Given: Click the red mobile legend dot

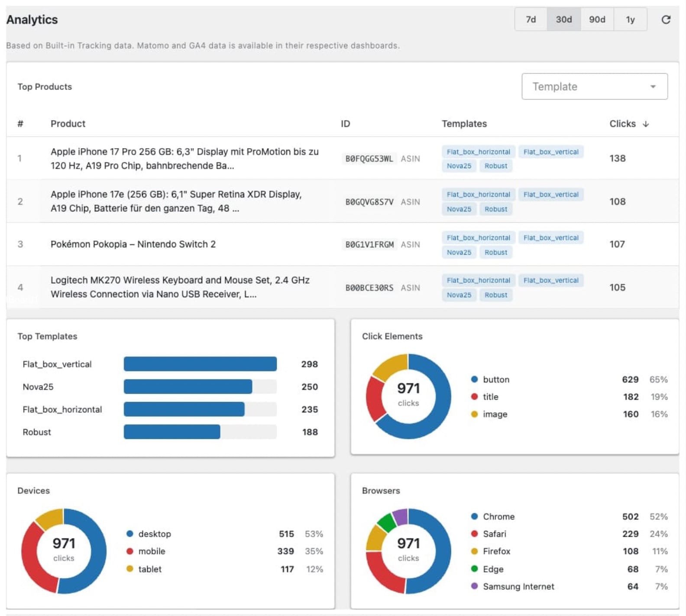Looking at the screenshot, I should (129, 551).
